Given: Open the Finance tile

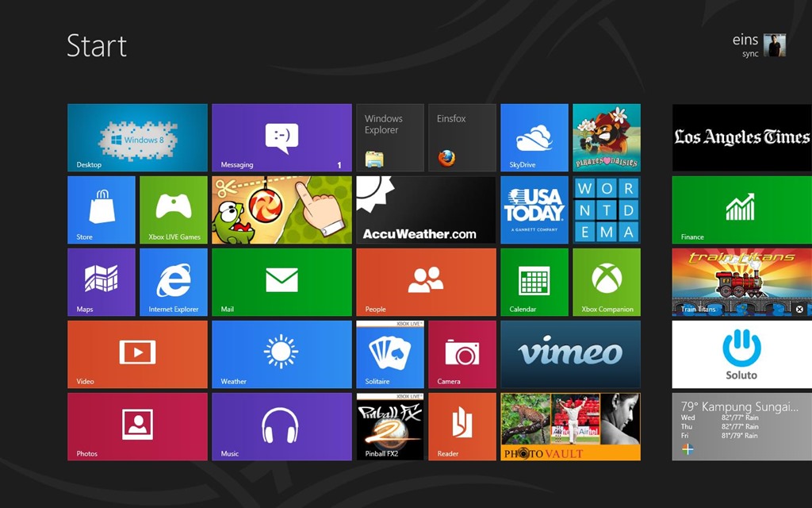Looking at the screenshot, I should (x=742, y=210).
